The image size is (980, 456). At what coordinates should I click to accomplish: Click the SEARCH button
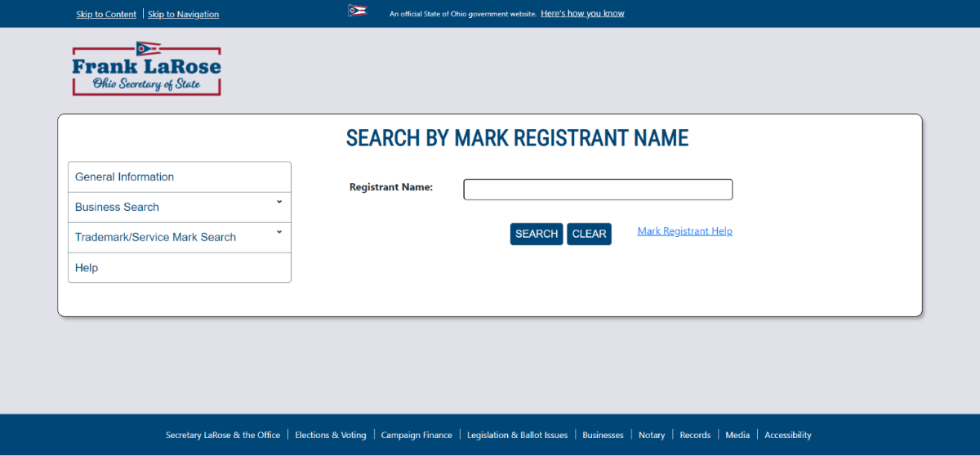(x=537, y=234)
